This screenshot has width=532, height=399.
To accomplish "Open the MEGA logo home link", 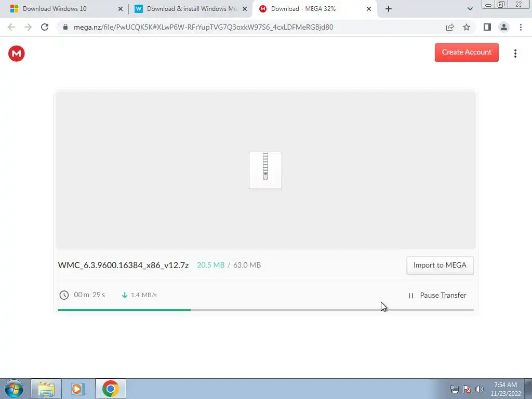I will coord(16,54).
